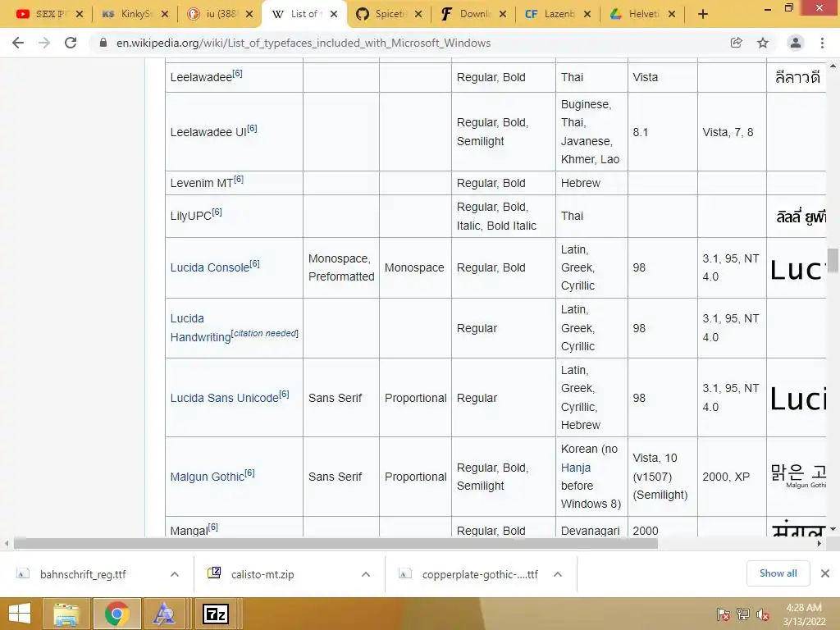The width and height of the screenshot is (840, 630).
Task: Open the Windows Start button
Action: [x=20, y=614]
